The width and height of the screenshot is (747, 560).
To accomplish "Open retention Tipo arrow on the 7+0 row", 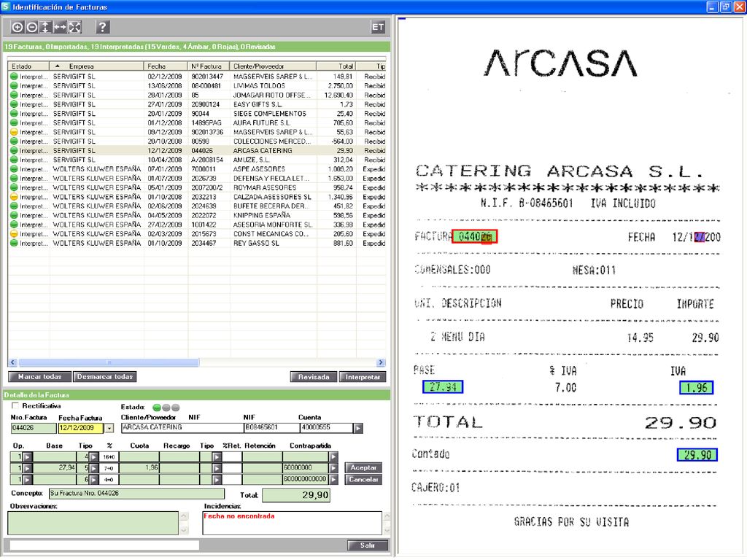I will [217, 468].
